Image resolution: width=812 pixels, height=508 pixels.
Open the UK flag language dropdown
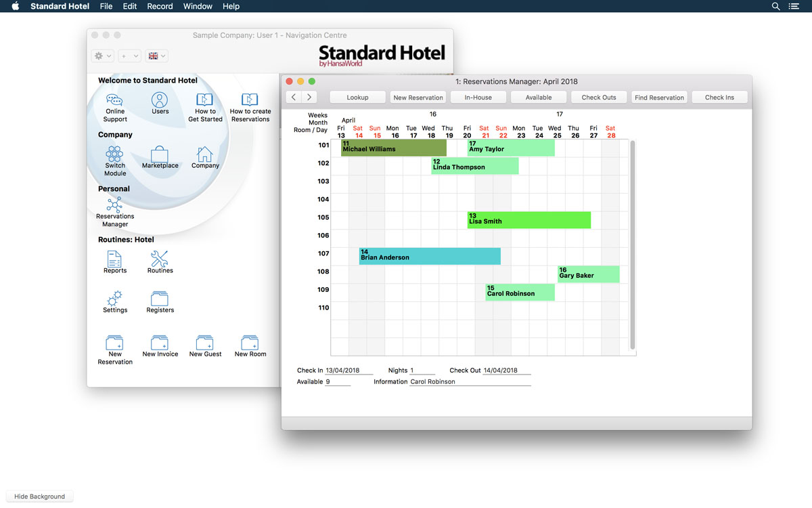click(157, 56)
